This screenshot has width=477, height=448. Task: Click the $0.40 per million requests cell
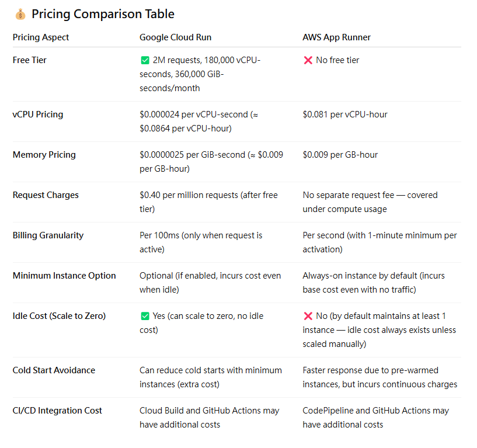pos(208,202)
